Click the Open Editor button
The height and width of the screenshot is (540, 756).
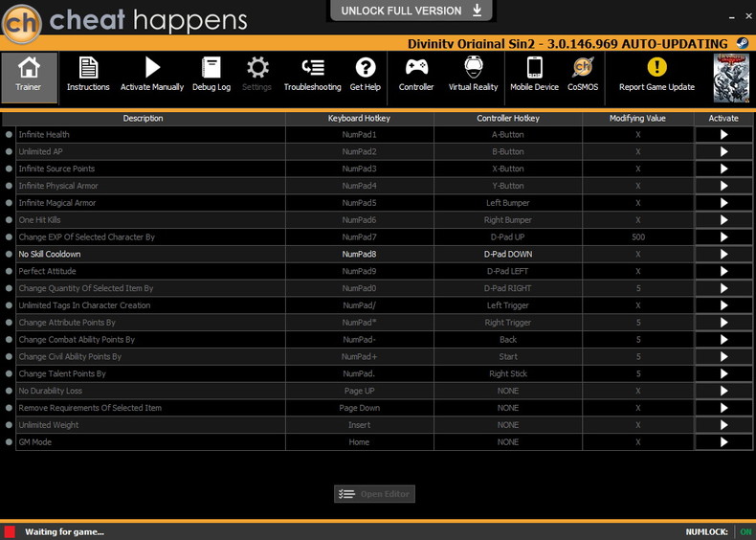pyautogui.click(x=374, y=494)
